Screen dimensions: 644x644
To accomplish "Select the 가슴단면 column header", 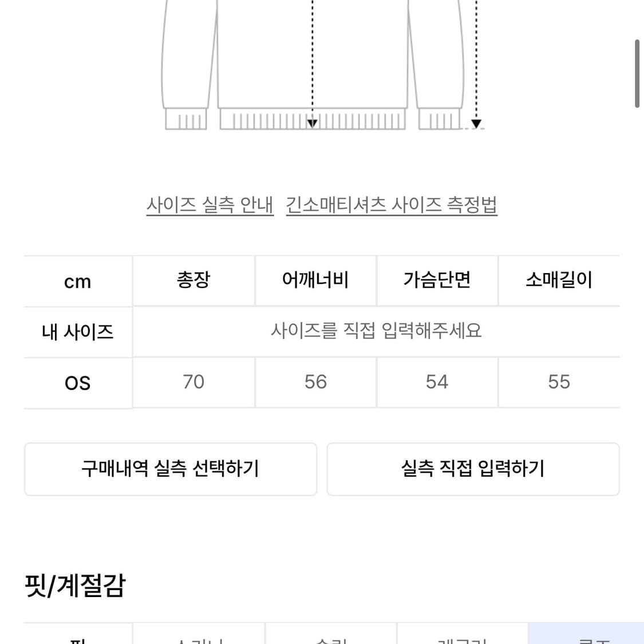I will 437,280.
